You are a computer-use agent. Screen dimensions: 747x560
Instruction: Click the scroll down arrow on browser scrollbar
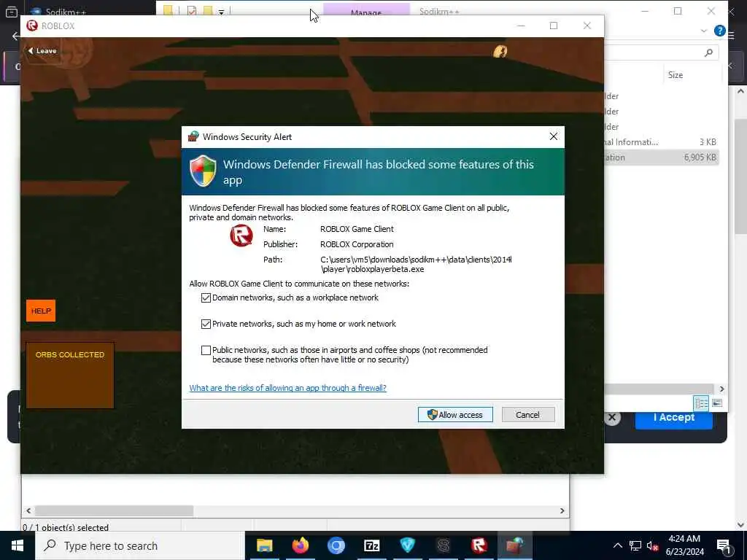740,525
